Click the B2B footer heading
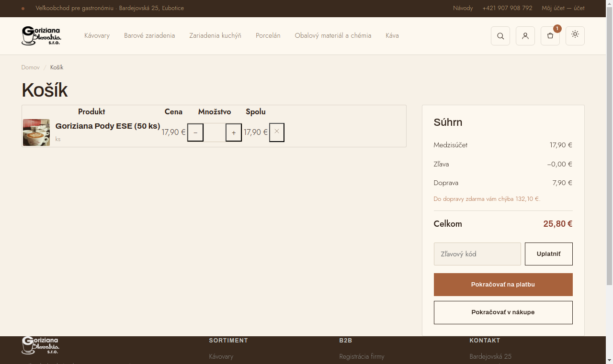613x364 pixels. 346,341
